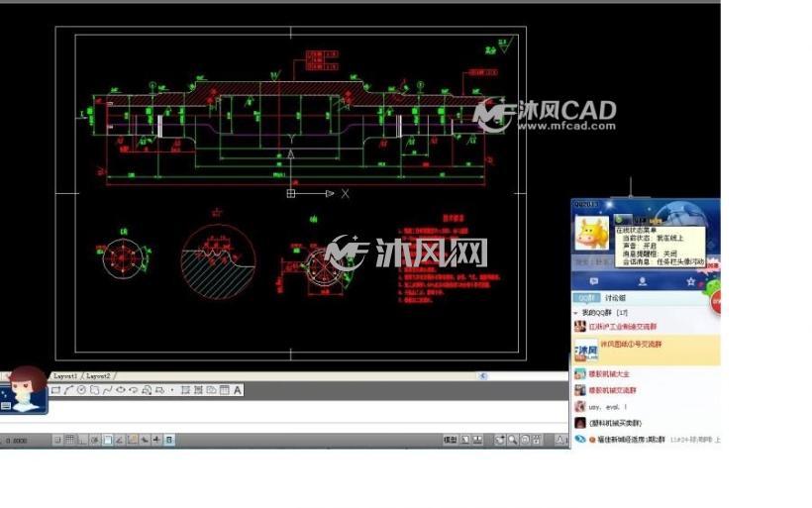The height and width of the screenshot is (508, 812).
Task: Select the Spline curve tool
Action: pyautogui.click(x=107, y=390)
